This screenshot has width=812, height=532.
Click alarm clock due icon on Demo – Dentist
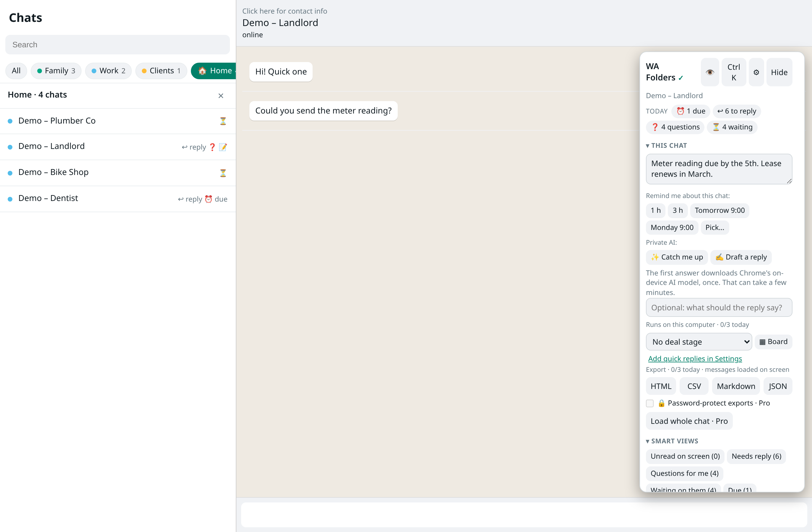coord(208,199)
